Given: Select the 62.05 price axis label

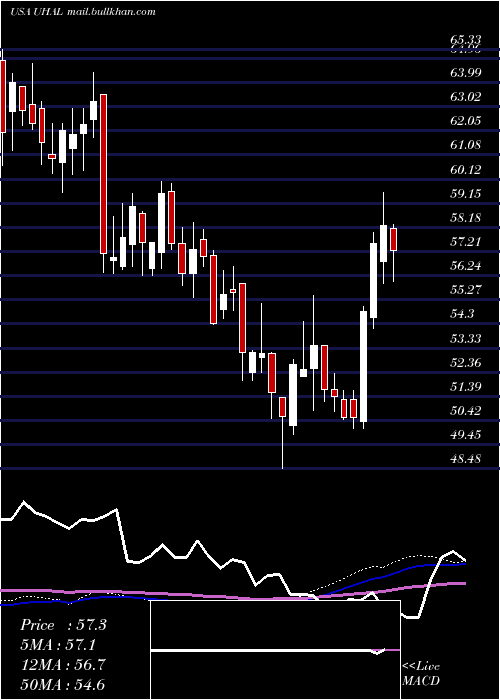Looking at the screenshot, I should [466, 121].
